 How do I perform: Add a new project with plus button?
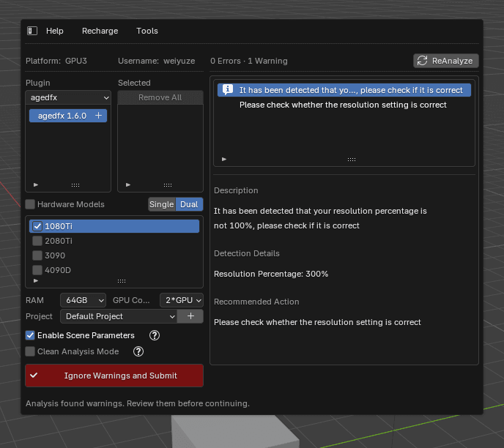[190, 316]
